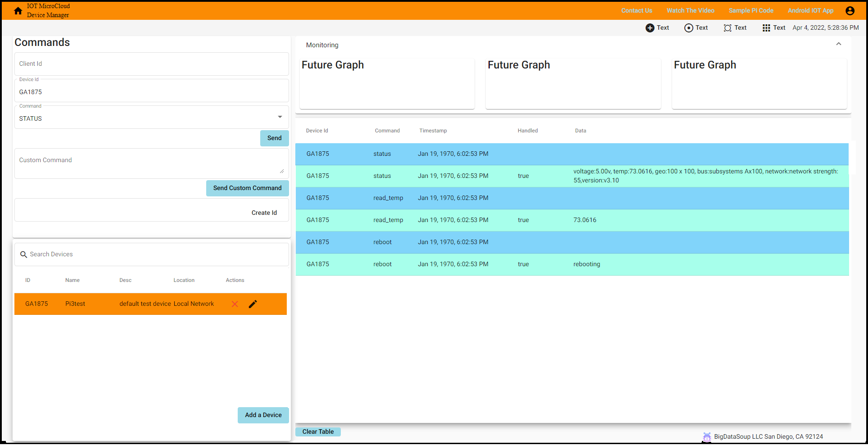
Task: Click the target circle Text icon
Action: (689, 28)
